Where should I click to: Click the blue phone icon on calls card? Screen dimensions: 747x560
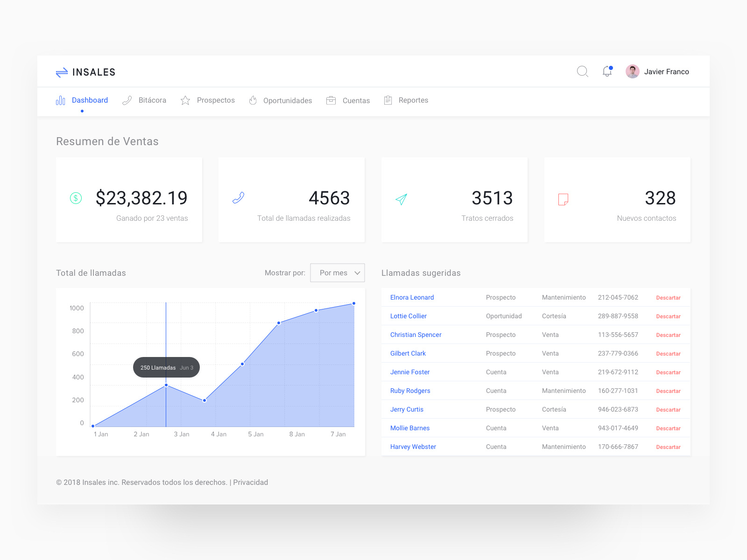[238, 198]
